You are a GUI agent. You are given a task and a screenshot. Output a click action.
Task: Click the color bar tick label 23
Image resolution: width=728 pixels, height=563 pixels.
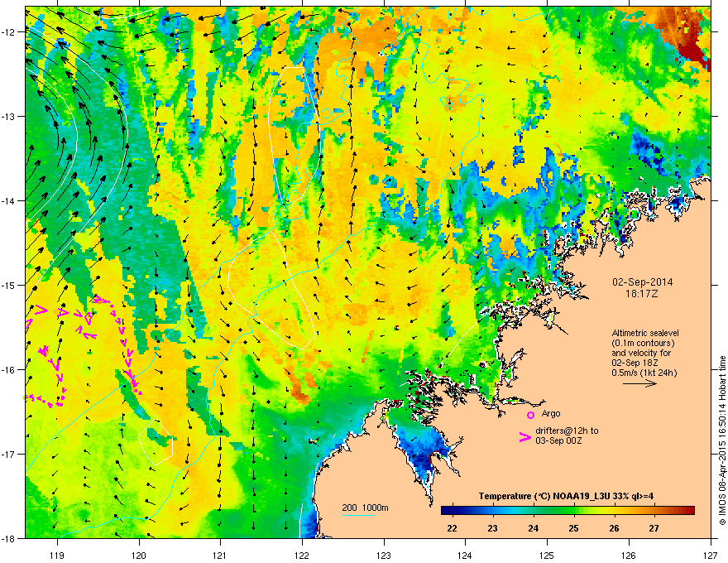pyautogui.click(x=492, y=528)
